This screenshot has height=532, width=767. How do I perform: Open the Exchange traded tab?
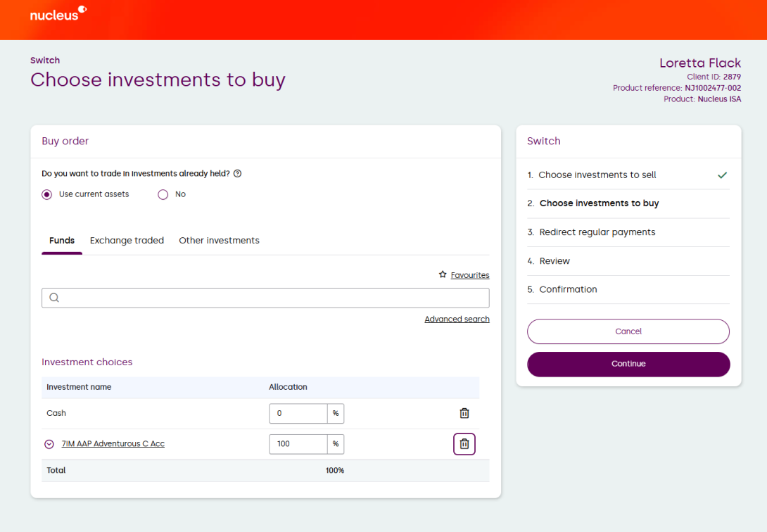[127, 241]
